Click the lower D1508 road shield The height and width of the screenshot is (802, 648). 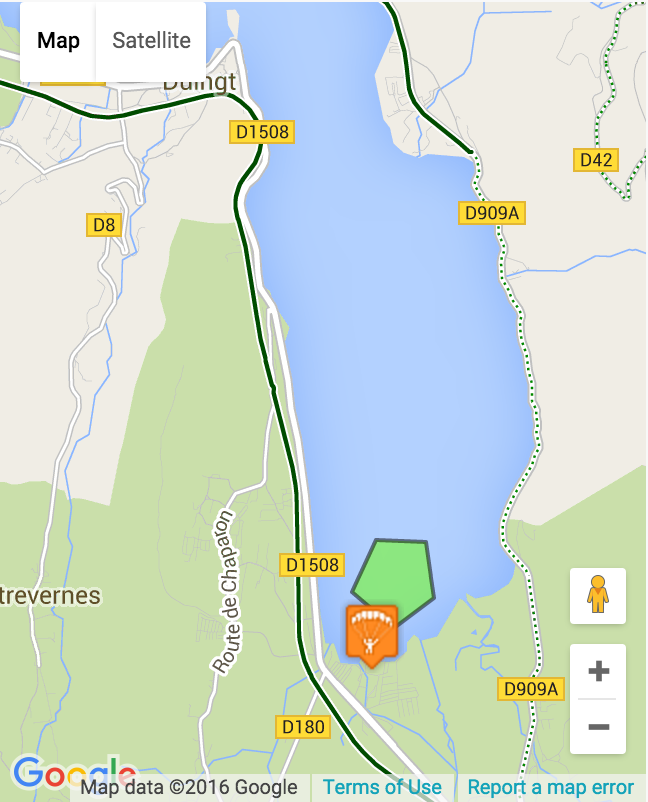(312, 565)
